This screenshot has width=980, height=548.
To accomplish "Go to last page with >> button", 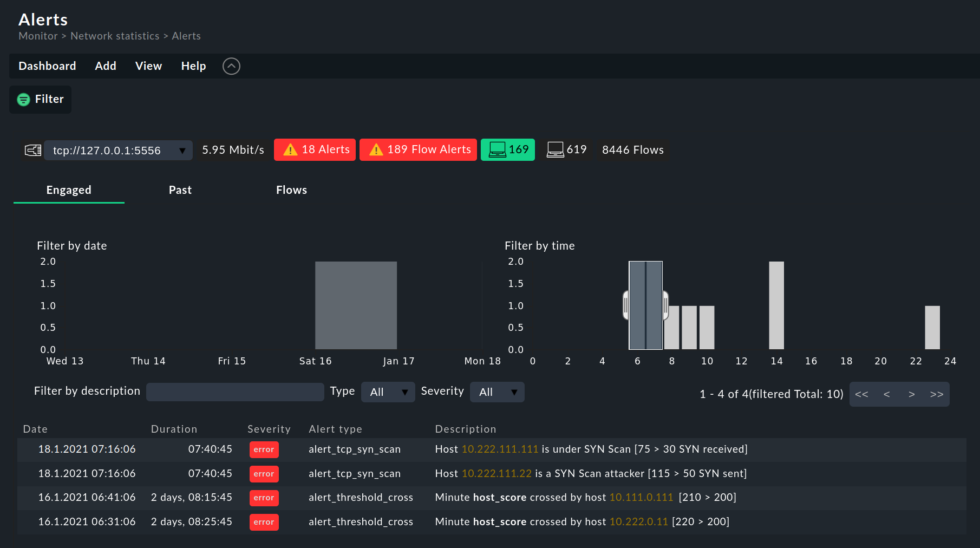I will (x=937, y=394).
